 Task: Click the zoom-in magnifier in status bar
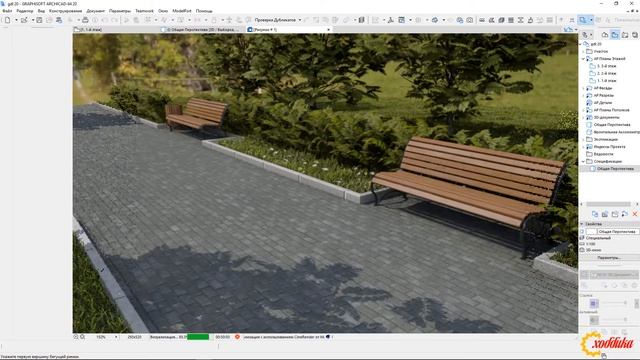[82, 337]
